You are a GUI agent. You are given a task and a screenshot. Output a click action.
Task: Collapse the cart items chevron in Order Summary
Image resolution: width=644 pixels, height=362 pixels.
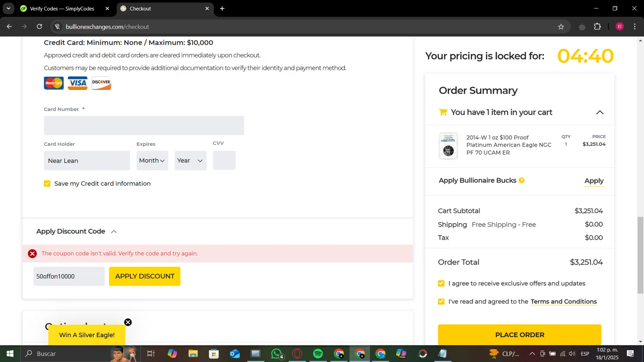pyautogui.click(x=600, y=112)
